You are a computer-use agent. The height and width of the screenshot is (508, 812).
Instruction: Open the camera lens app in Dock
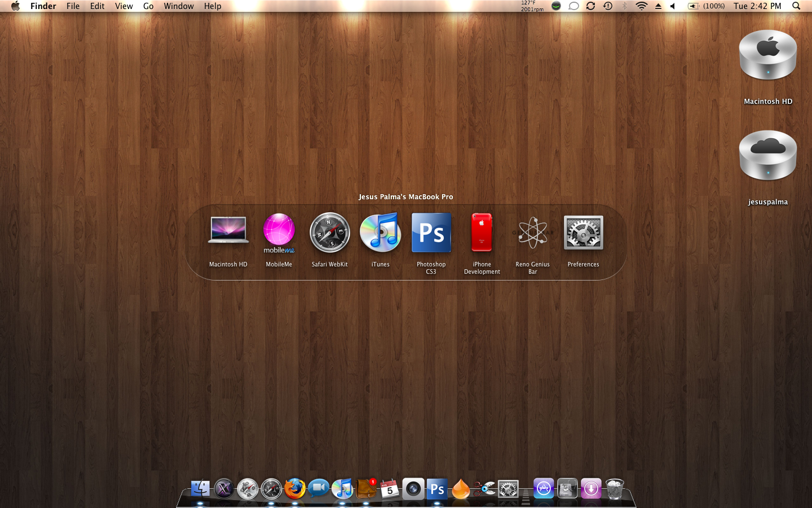click(x=413, y=489)
